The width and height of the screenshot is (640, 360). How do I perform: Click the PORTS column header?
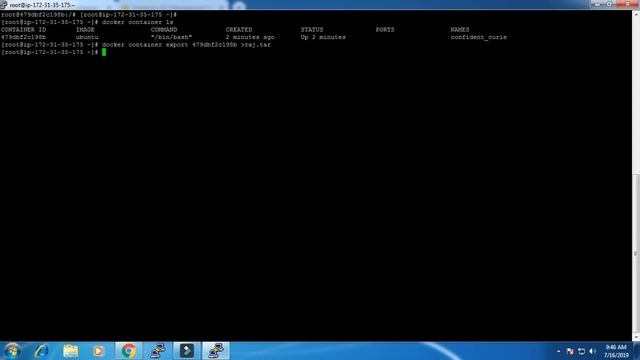click(x=385, y=29)
